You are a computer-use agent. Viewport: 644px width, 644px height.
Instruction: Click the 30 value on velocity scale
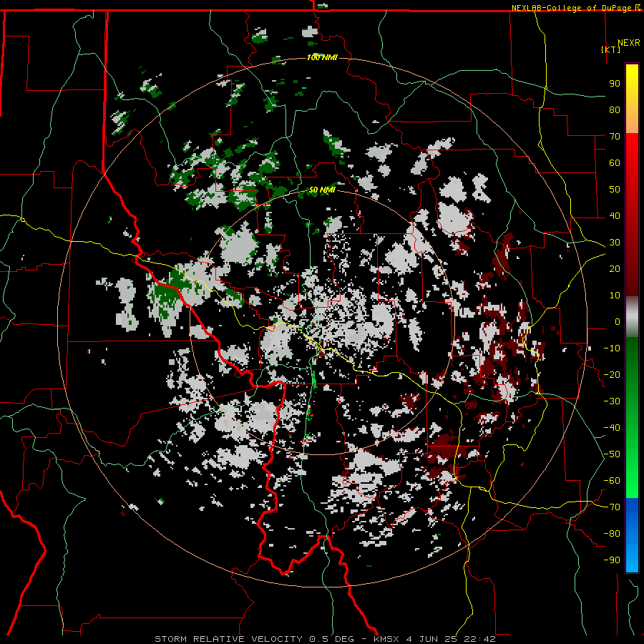coord(615,243)
